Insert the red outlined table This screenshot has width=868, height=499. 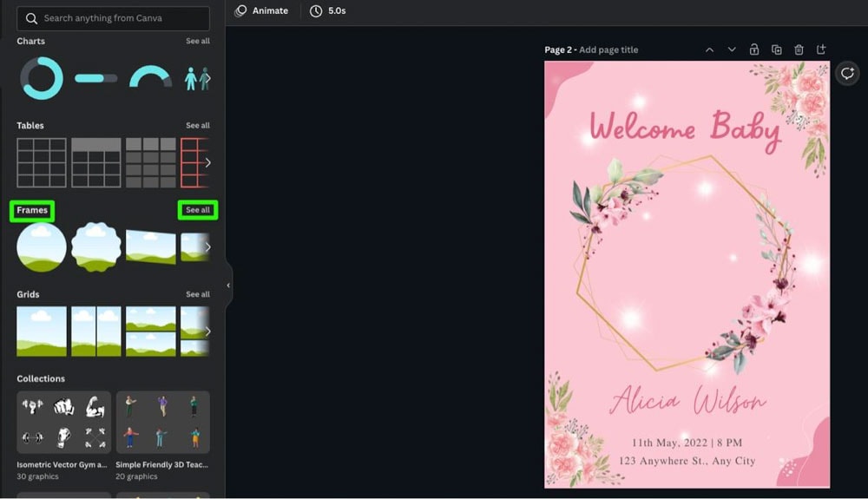tap(192, 162)
